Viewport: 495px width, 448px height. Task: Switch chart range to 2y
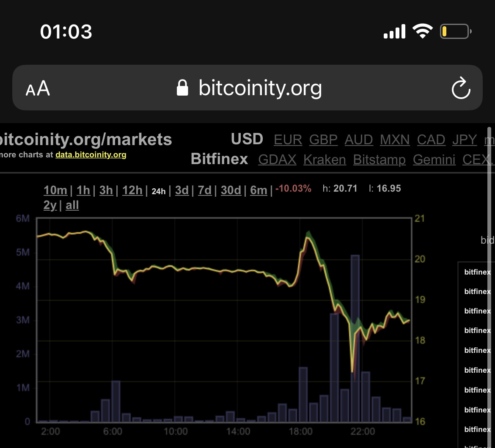pos(50,206)
